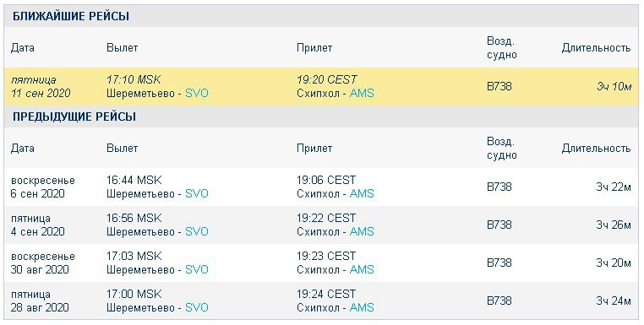Click Вылет column header in previous flights
Viewport: 644px width, 325px height.
point(122,148)
